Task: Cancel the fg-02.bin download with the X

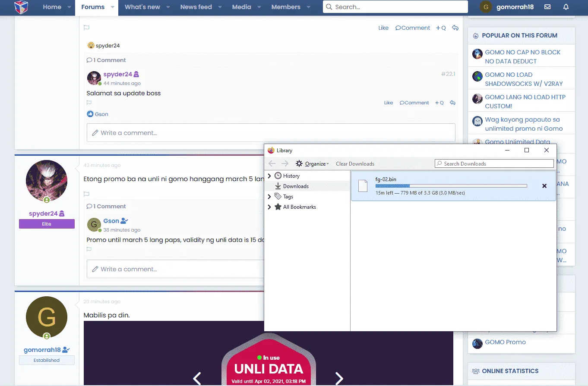Action: [544, 186]
